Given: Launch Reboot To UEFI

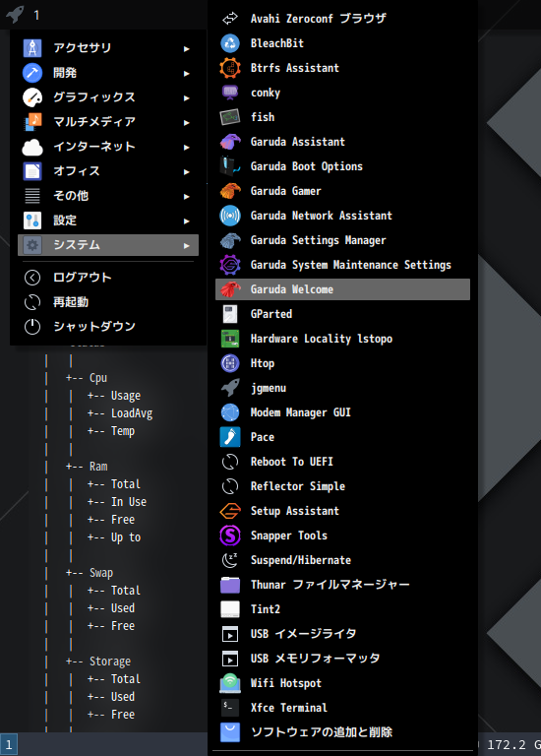Looking at the screenshot, I should coord(342,462).
